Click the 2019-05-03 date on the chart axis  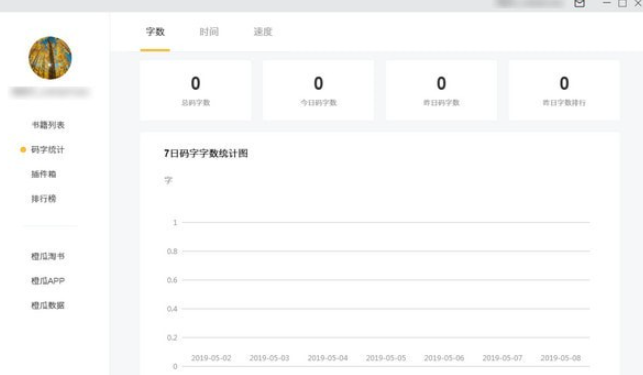269,358
